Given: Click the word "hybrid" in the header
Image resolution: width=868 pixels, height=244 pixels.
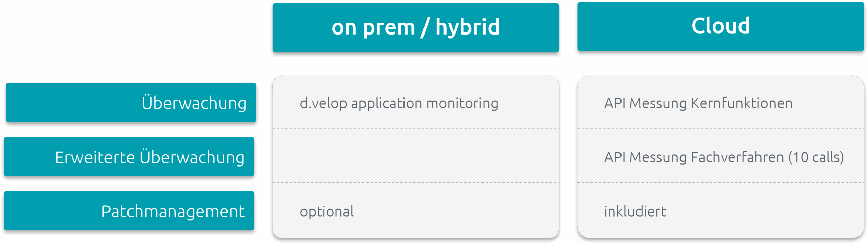Looking at the screenshot, I should [x=467, y=27].
